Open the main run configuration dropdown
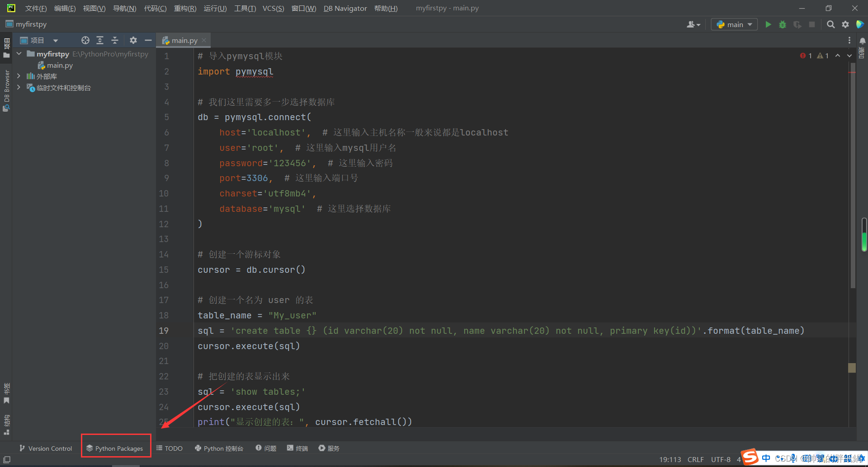Image resolution: width=868 pixels, height=467 pixels. [x=734, y=24]
